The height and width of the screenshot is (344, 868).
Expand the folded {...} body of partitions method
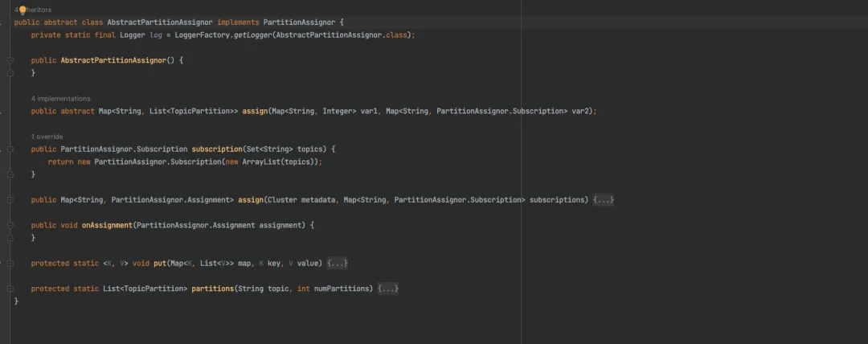point(387,289)
